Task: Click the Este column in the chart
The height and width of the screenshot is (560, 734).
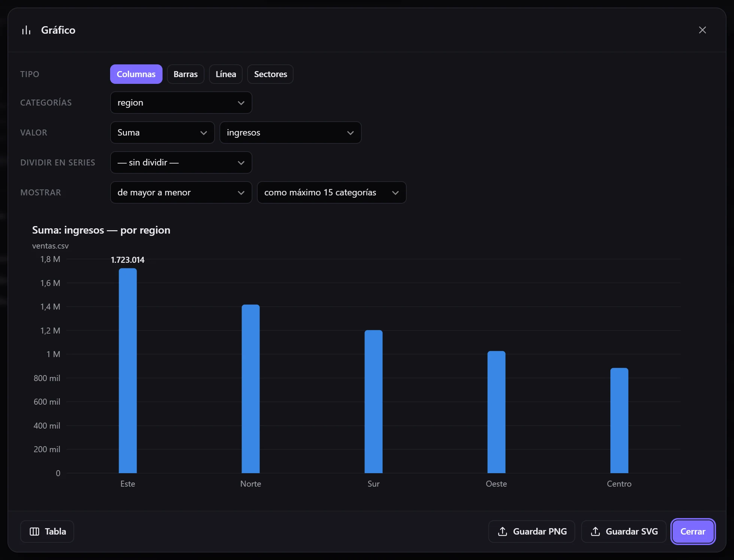Action: pyautogui.click(x=128, y=371)
